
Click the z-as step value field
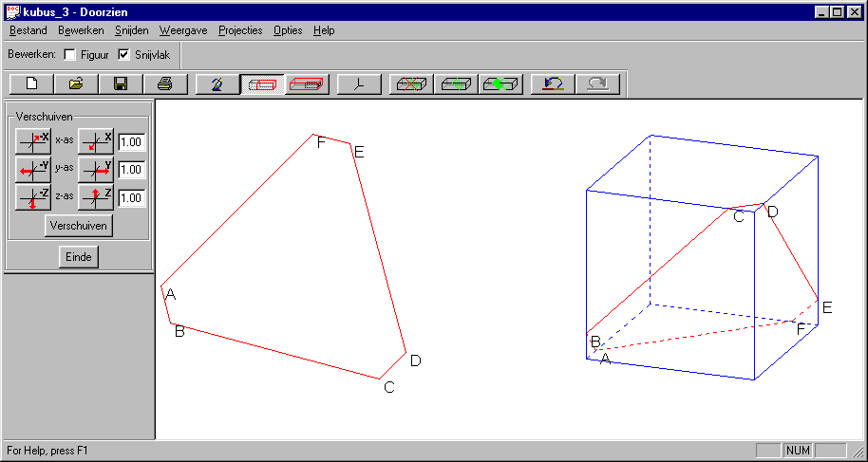click(x=132, y=198)
